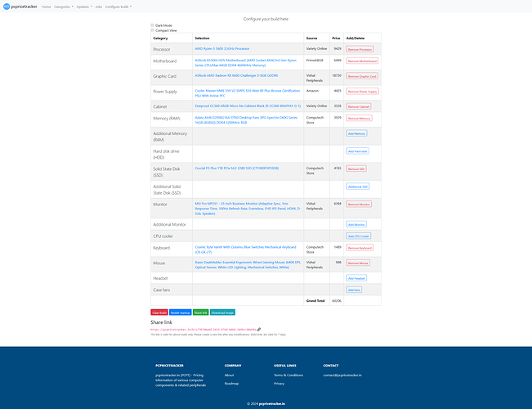Open the Roadmap footer link

pos(231,383)
